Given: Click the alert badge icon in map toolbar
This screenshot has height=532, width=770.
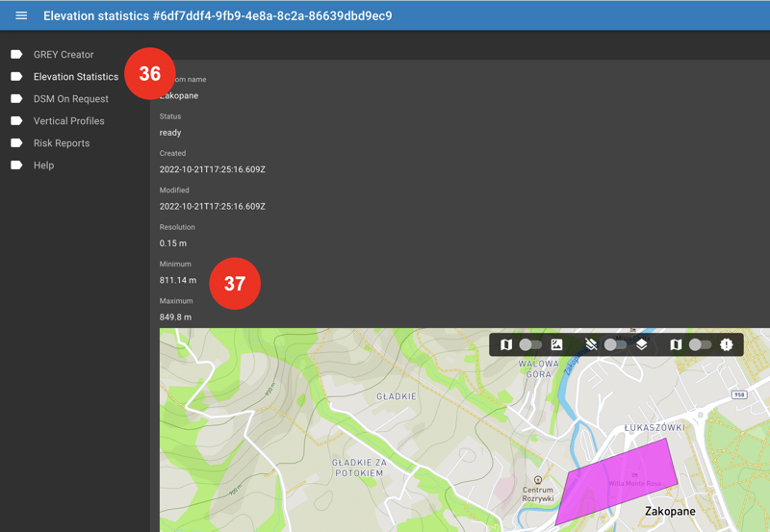Looking at the screenshot, I should (x=727, y=344).
